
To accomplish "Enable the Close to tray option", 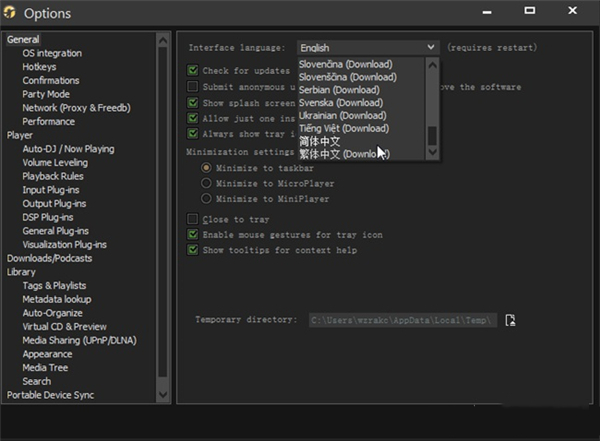I will pos(193,219).
